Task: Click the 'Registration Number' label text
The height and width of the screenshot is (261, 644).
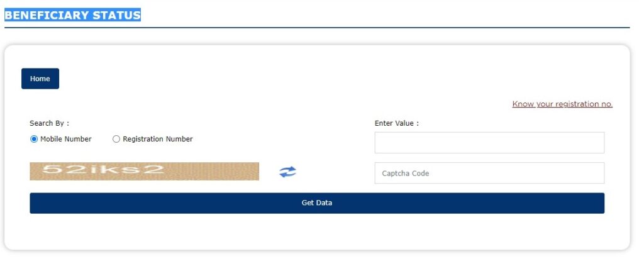Action: click(x=158, y=139)
